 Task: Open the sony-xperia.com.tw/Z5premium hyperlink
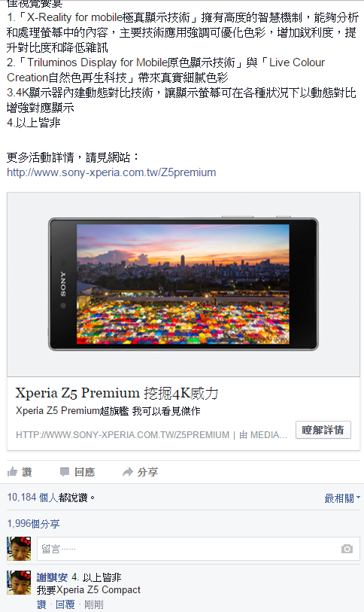tap(111, 172)
